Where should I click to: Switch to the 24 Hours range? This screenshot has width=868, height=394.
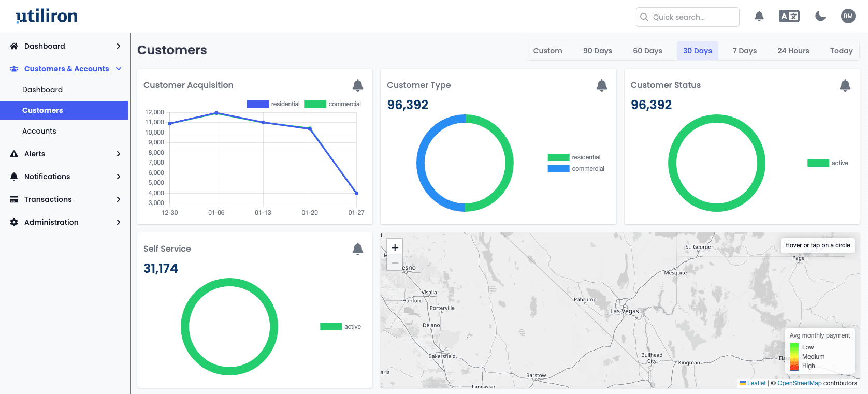pos(793,51)
